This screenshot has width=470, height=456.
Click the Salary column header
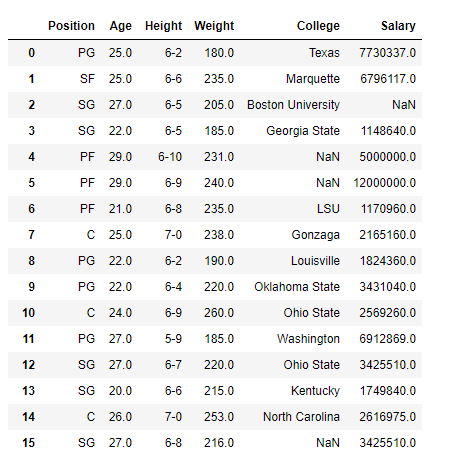tap(398, 26)
